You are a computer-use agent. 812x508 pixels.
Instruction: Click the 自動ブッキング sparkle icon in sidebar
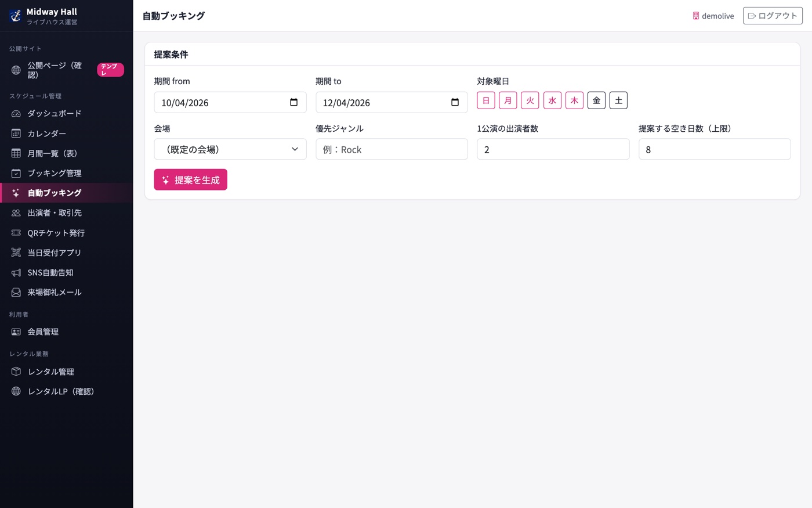pos(16,193)
